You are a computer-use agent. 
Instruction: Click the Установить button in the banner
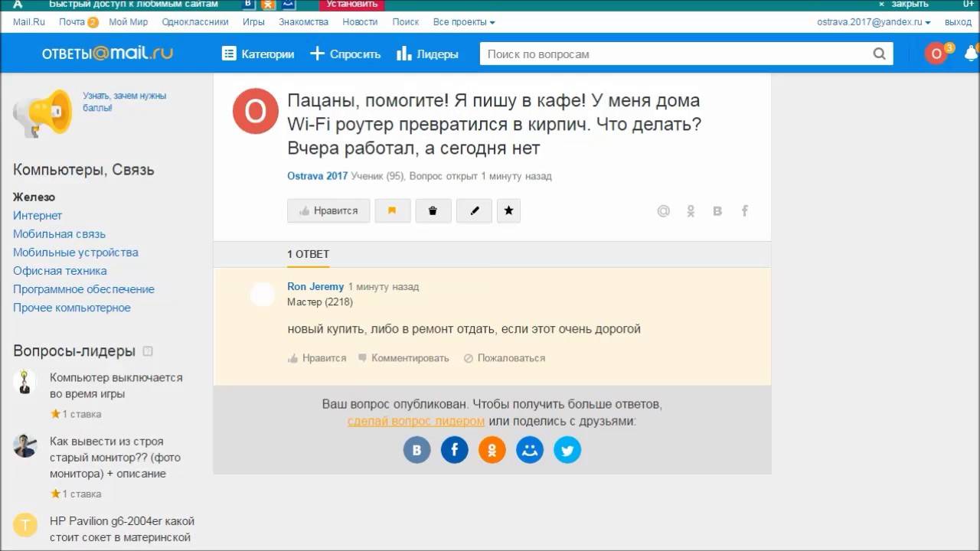tap(351, 5)
